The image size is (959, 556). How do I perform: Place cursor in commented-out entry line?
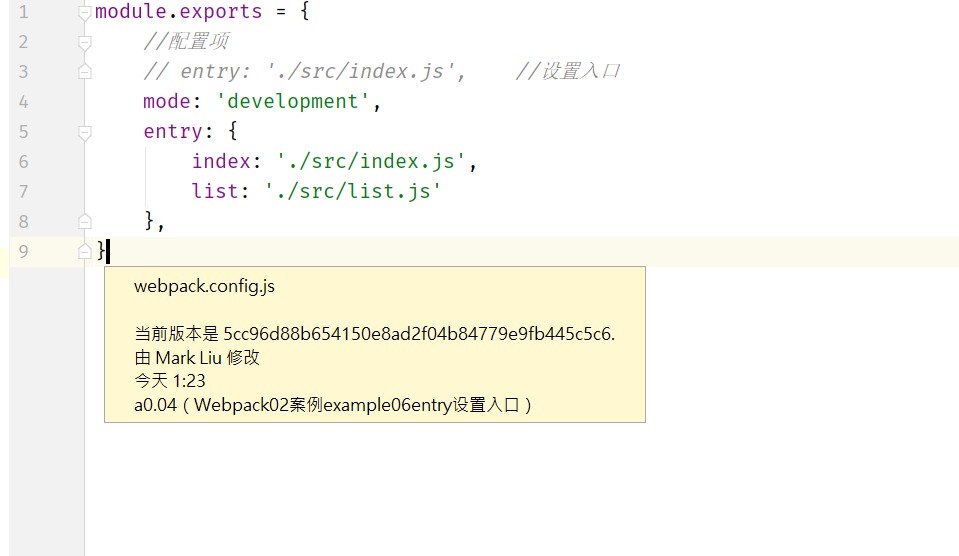[x=304, y=72]
